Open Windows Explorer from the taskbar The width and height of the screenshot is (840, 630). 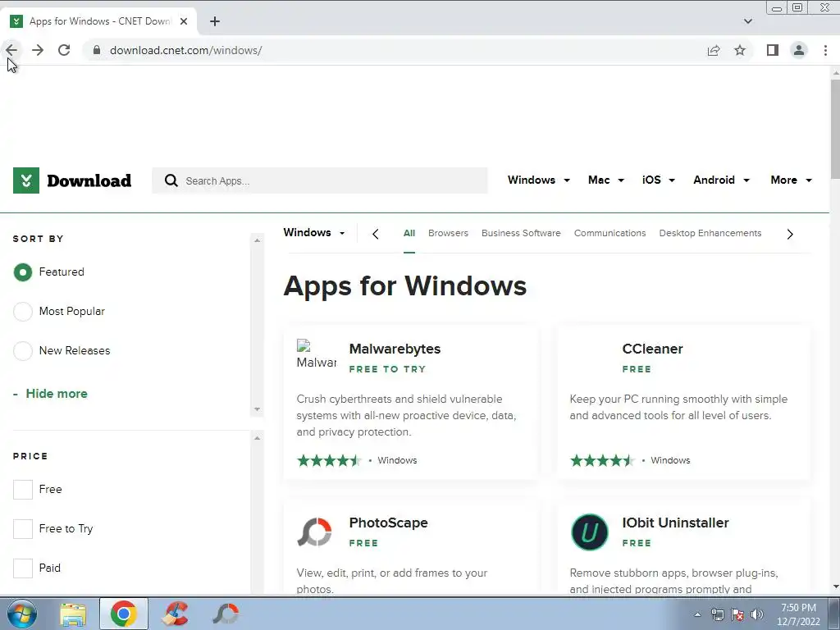point(73,614)
